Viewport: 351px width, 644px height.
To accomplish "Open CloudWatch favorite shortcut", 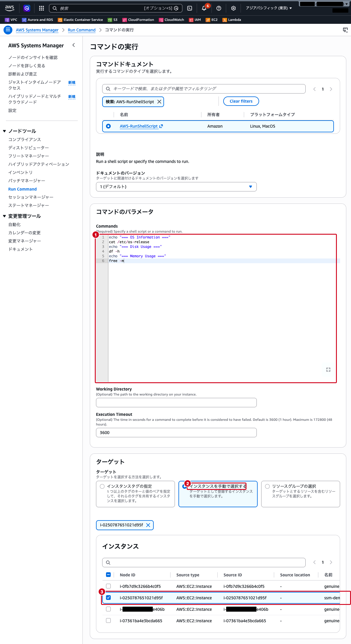I will coord(171,20).
